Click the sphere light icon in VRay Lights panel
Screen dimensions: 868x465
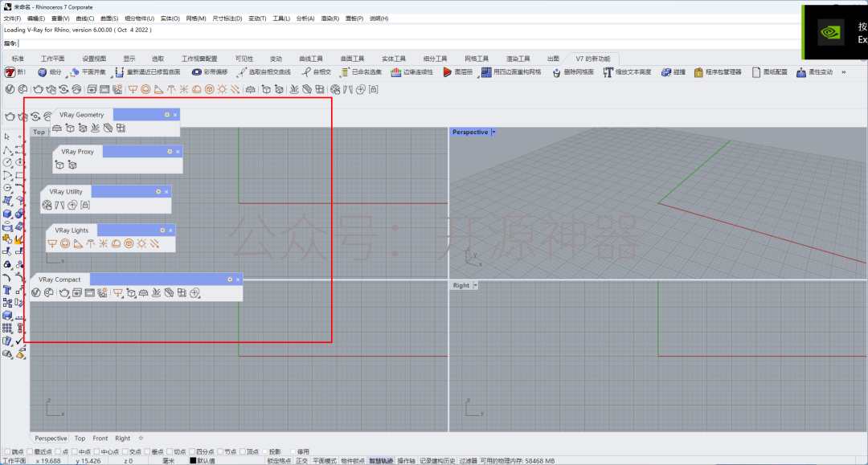click(65, 244)
